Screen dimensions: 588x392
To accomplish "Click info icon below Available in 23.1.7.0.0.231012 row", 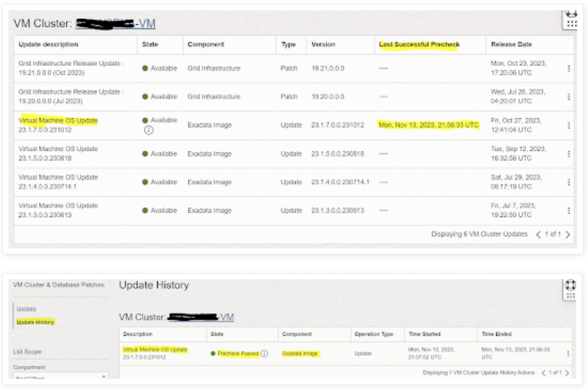I will 148,131.
